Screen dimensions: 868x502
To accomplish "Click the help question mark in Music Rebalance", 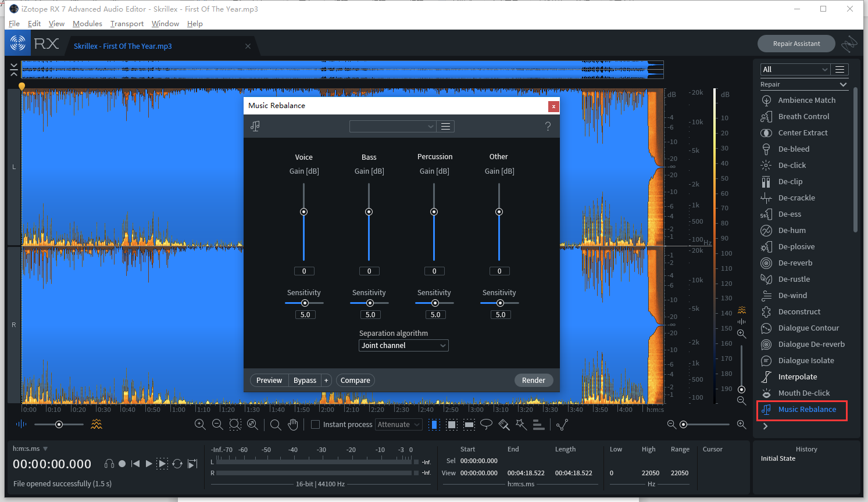I will tap(548, 126).
